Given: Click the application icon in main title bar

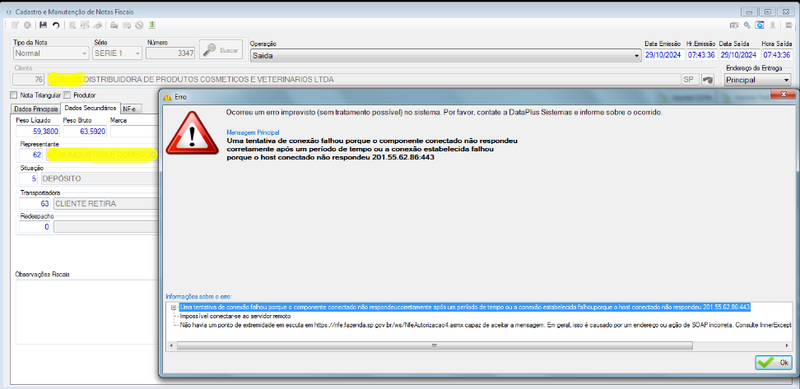Looking at the screenshot, I should [x=8, y=11].
